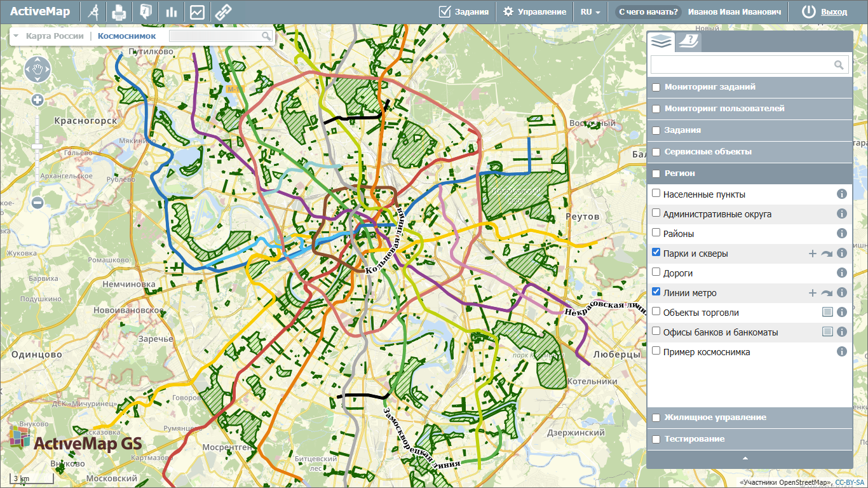Uncheck the Линии метро layer
Screen dimensions: 868x488
[656, 292]
